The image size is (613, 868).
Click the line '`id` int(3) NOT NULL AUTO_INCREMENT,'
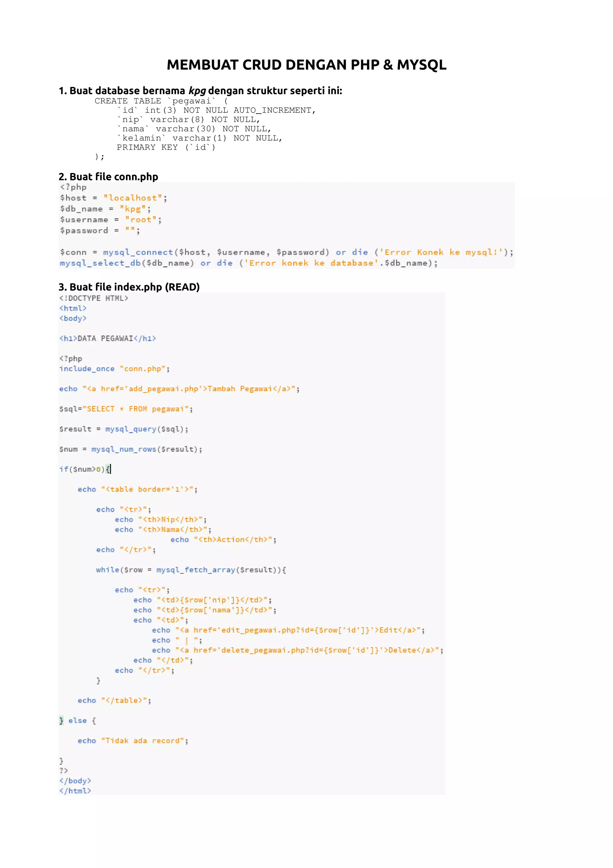coord(216,110)
